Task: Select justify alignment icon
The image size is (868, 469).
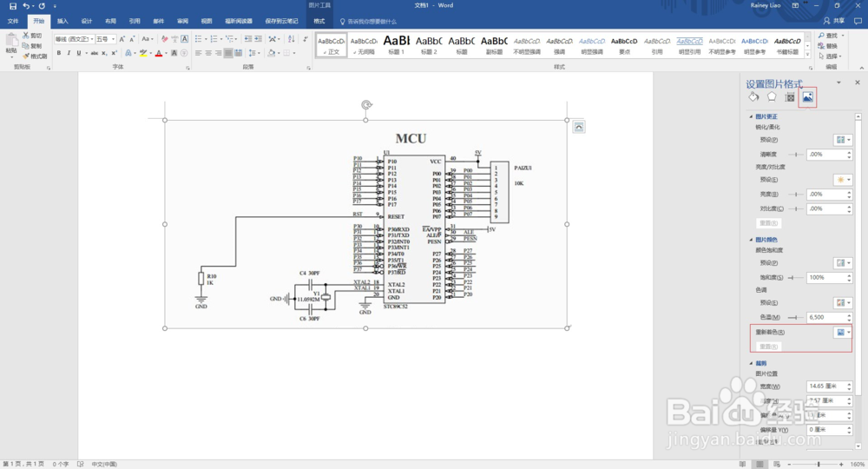Action: click(x=228, y=53)
